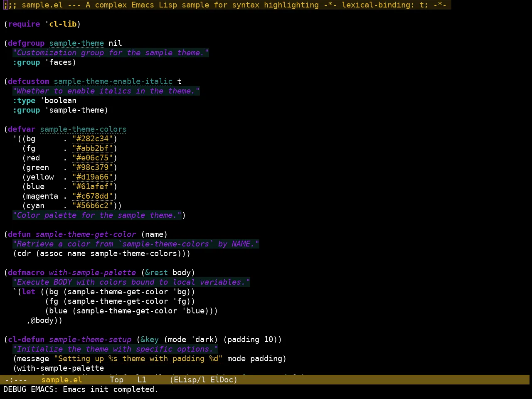Click the defmacro keyword
This screenshot has width=532, height=399.
click(26, 273)
